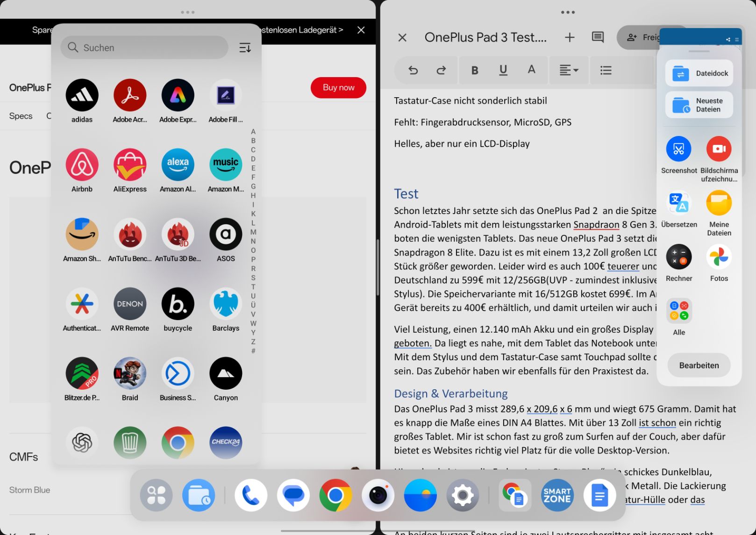
Task: Open the Smart Zone dock icon
Action: click(x=557, y=495)
